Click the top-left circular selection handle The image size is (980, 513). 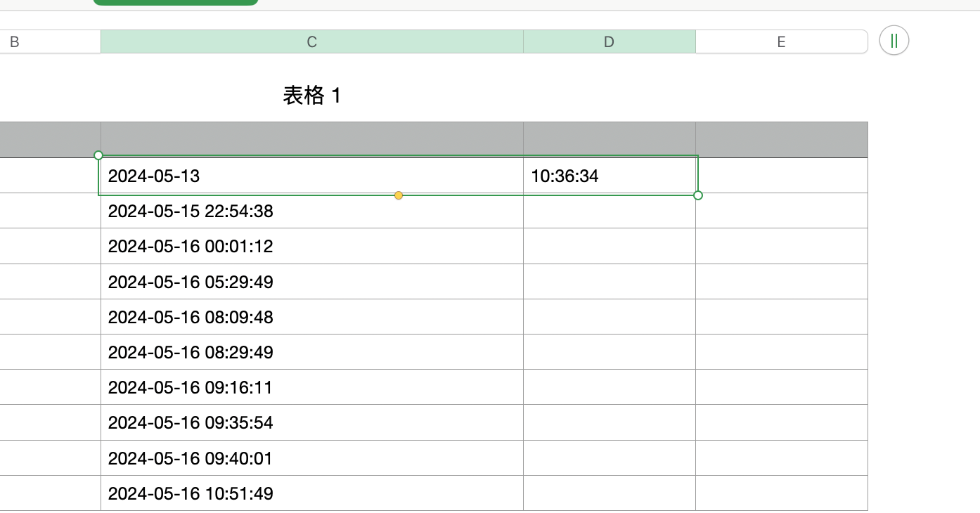(98, 155)
